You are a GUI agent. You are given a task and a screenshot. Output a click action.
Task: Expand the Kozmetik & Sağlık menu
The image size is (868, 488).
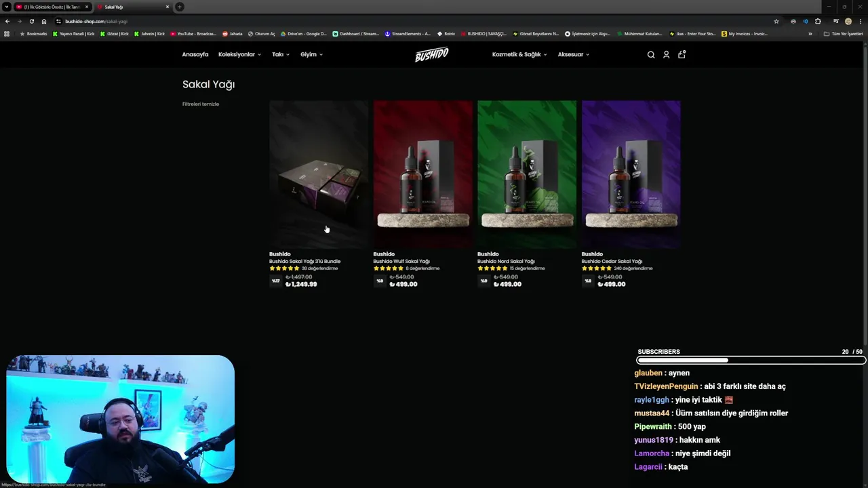tap(519, 55)
